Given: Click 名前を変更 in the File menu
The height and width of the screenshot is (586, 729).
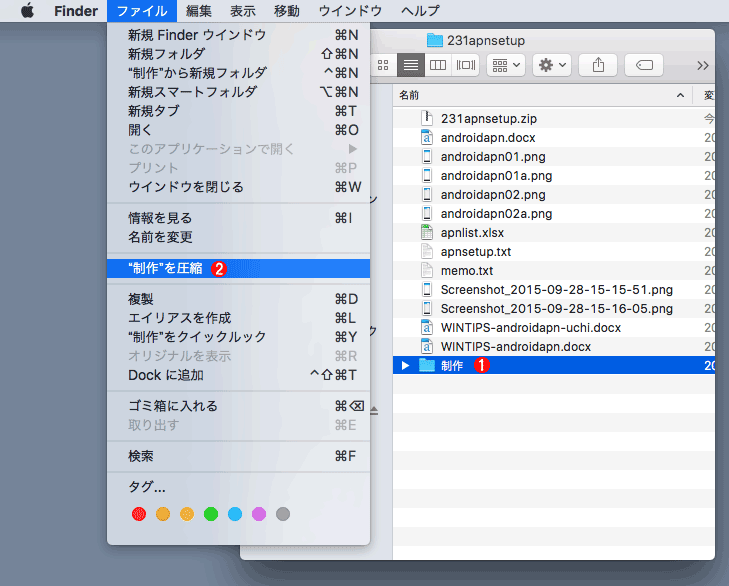Looking at the screenshot, I should click(x=160, y=237).
